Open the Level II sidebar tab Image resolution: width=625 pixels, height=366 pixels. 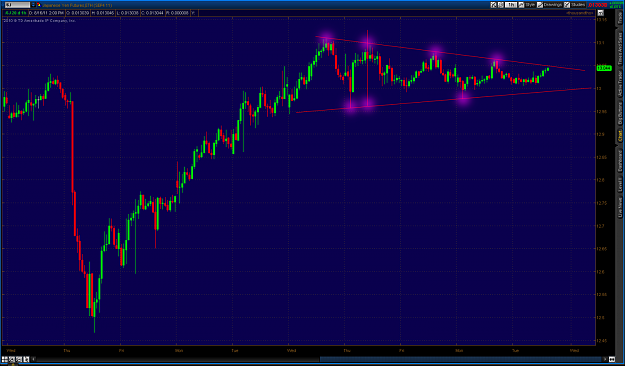pos(620,186)
